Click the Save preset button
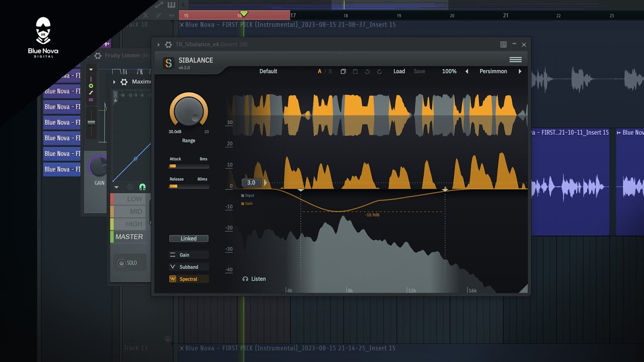 (x=419, y=71)
